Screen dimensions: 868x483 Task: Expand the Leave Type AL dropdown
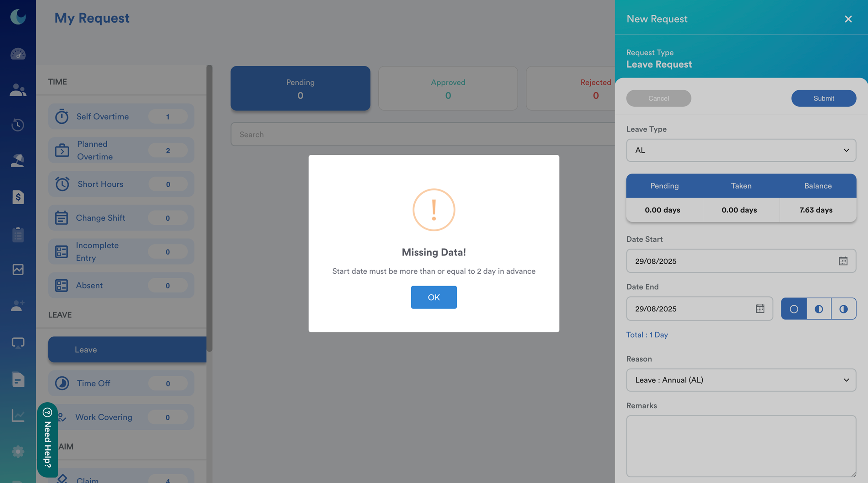[x=741, y=150]
